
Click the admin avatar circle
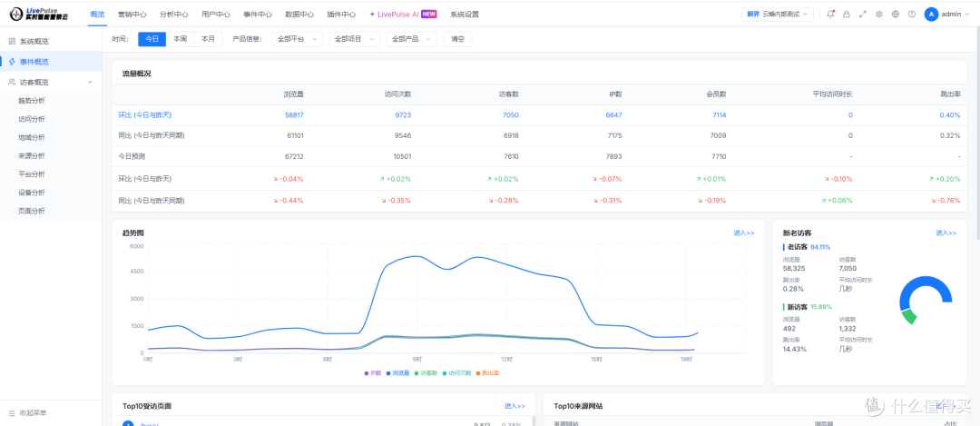931,14
